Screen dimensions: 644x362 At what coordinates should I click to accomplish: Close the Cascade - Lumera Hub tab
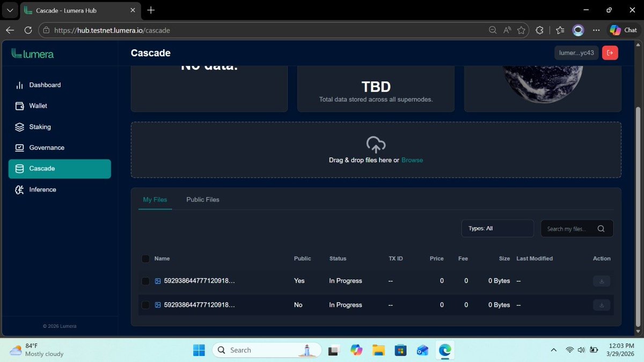coord(132,10)
